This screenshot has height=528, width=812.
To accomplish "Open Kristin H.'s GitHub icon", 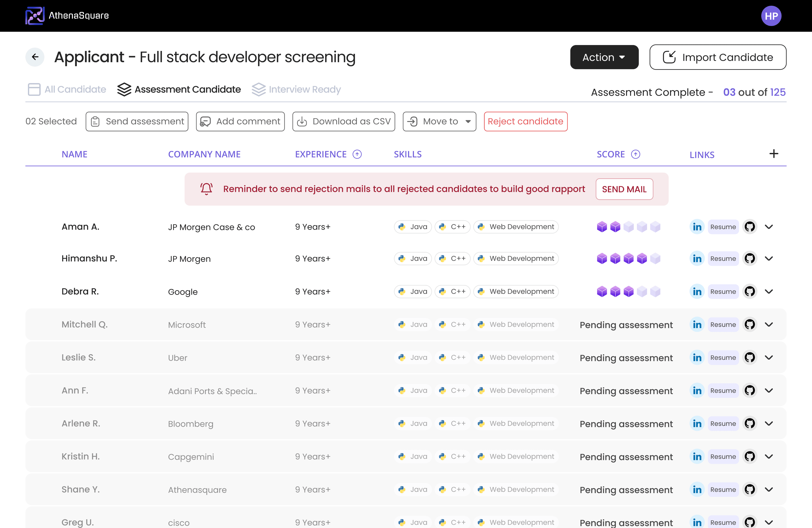I will point(750,456).
